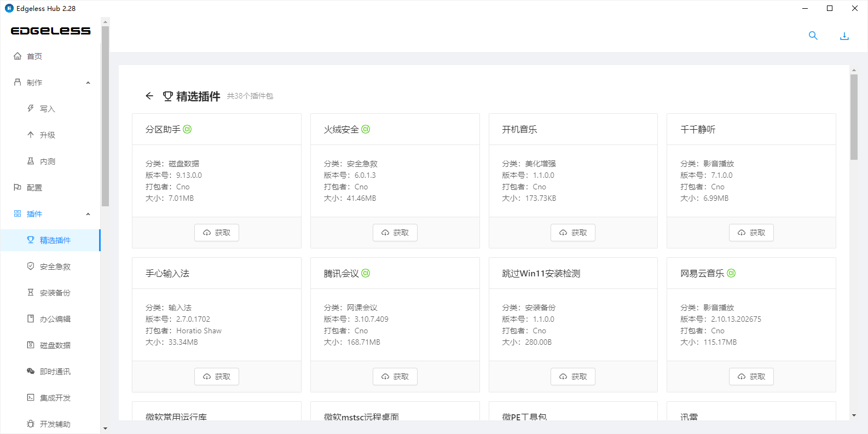Open the 即时通讯 plugin category
Screen dimensions: 868x434
pos(55,372)
